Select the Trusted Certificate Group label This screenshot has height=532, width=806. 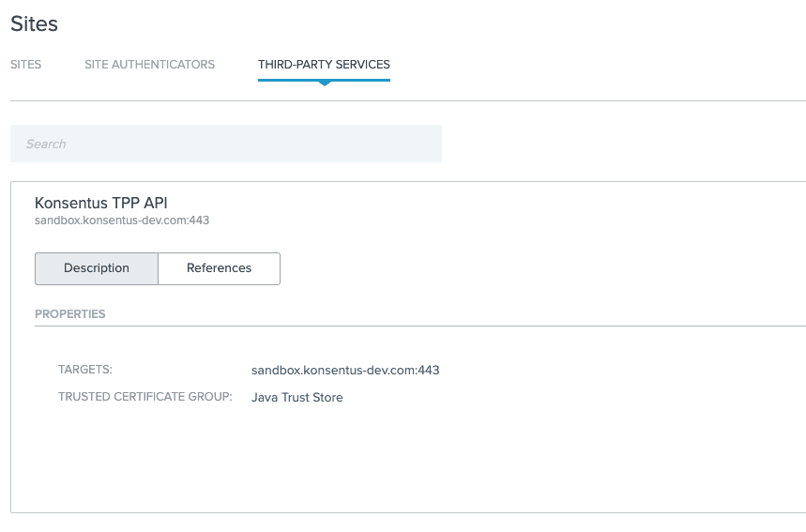coord(144,397)
